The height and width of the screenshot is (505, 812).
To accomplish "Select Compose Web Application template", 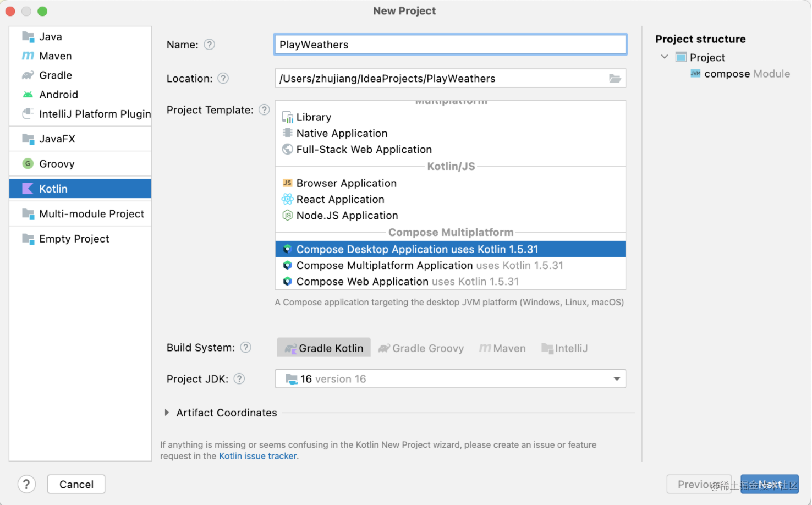I will (x=450, y=281).
